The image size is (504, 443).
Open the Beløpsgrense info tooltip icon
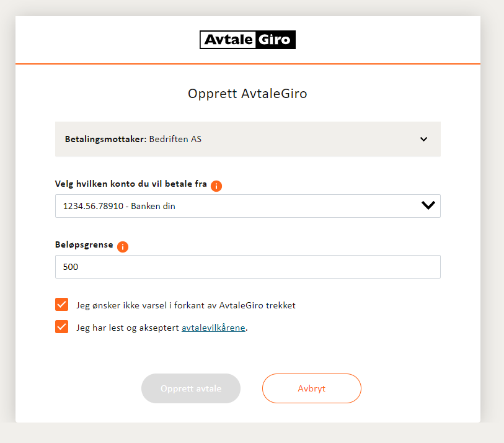pos(123,247)
